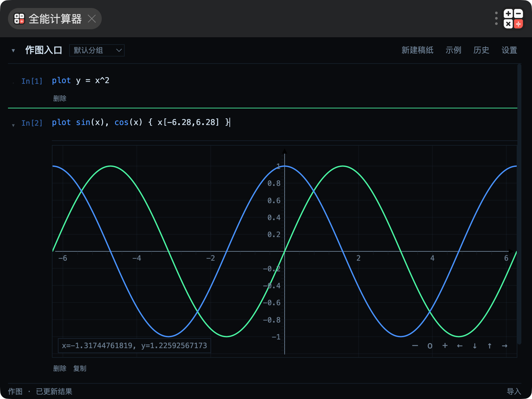Open the 默认分组 group dropdown

coord(97,50)
